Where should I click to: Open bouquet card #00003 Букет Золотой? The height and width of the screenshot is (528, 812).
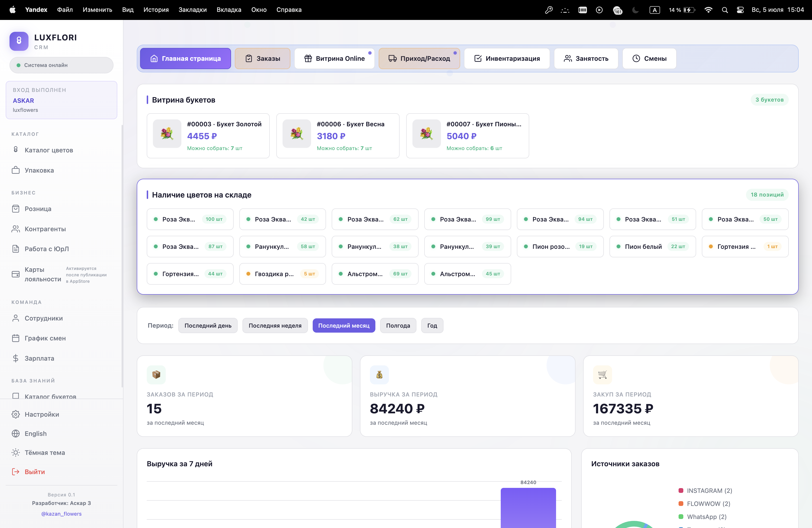click(x=208, y=136)
